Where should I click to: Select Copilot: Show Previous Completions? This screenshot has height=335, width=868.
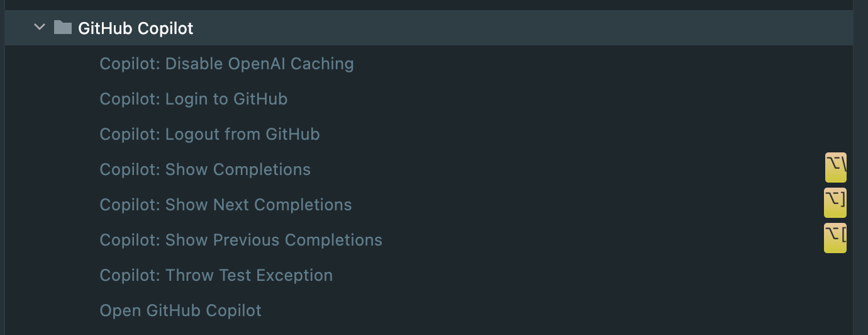(241, 240)
